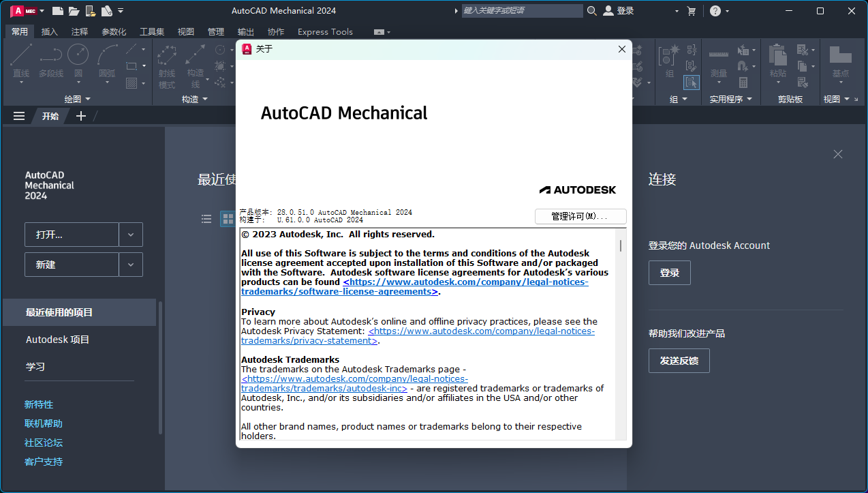Click the Construction line (构造线) icon
This screenshot has width=868, height=493.
[x=196, y=55]
